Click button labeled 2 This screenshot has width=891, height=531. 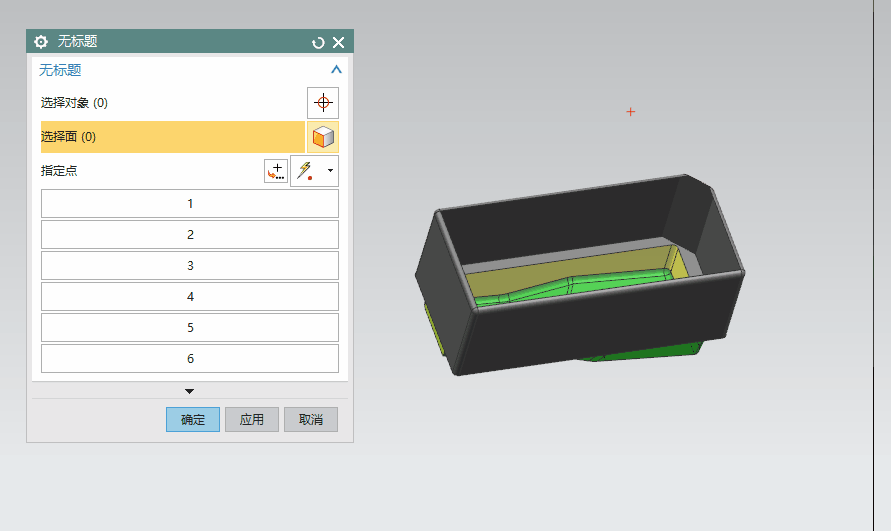coord(190,235)
